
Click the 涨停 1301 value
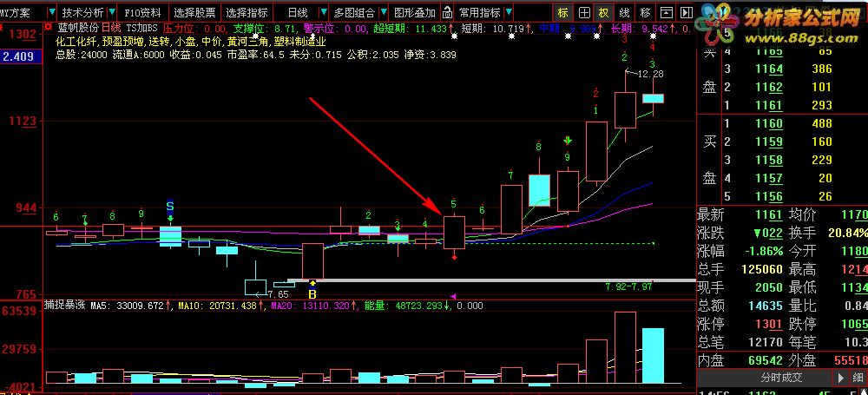coord(767,324)
